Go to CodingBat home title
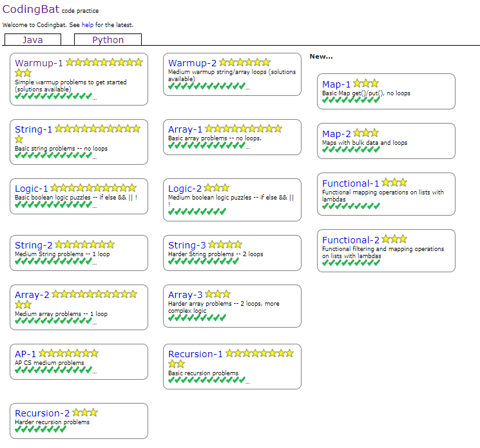 (x=31, y=9)
